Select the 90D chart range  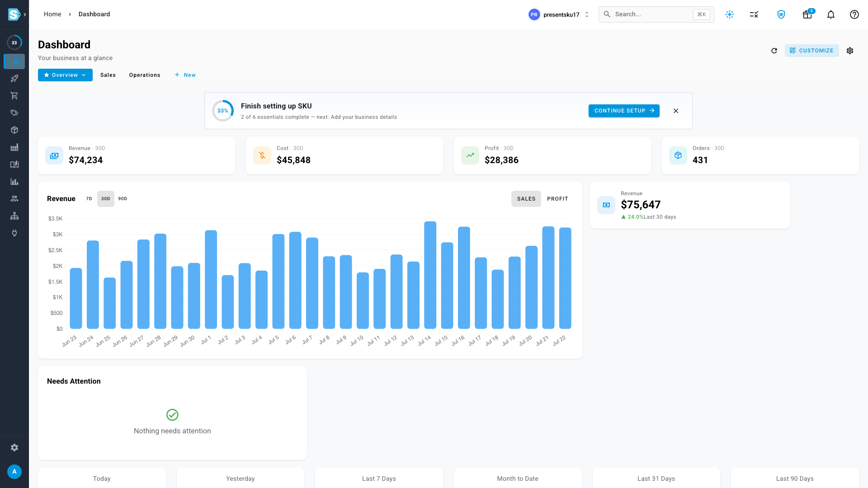(123, 199)
